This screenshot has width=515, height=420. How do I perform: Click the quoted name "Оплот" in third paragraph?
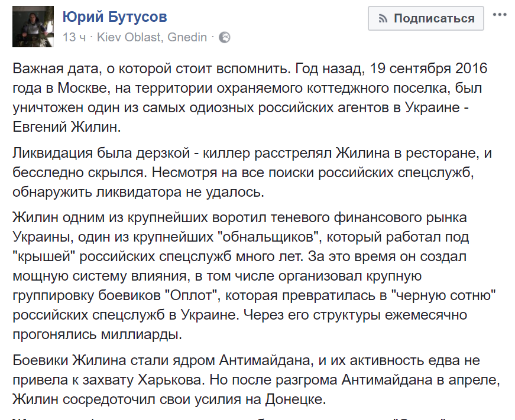190,295
